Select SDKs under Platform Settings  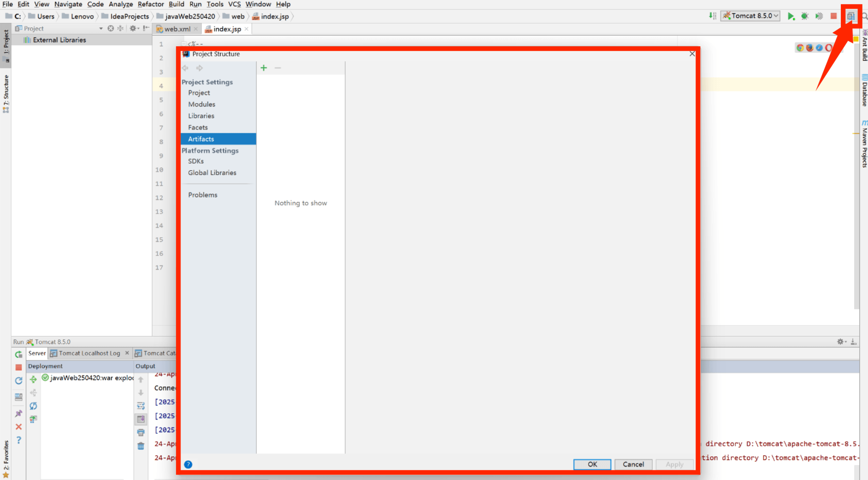tap(196, 161)
